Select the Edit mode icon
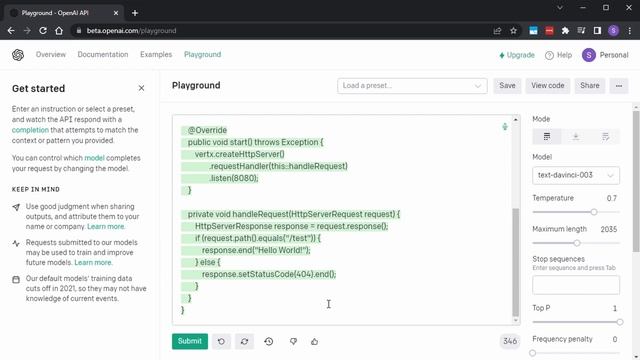This screenshot has height=360, width=640. (x=605, y=136)
